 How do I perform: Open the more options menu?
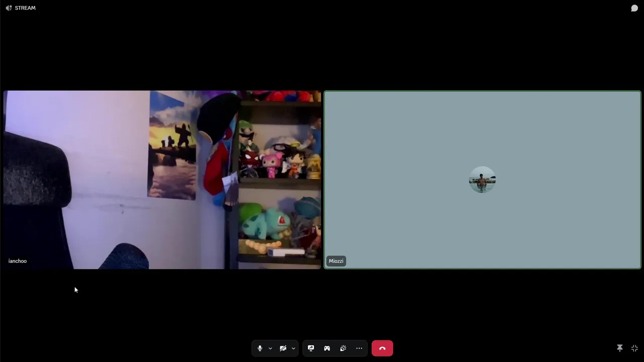(x=359, y=348)
